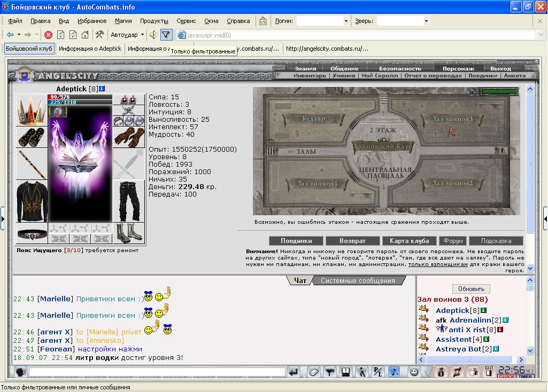
Task: Open smiley picker in chat bar
Action: 414,372
